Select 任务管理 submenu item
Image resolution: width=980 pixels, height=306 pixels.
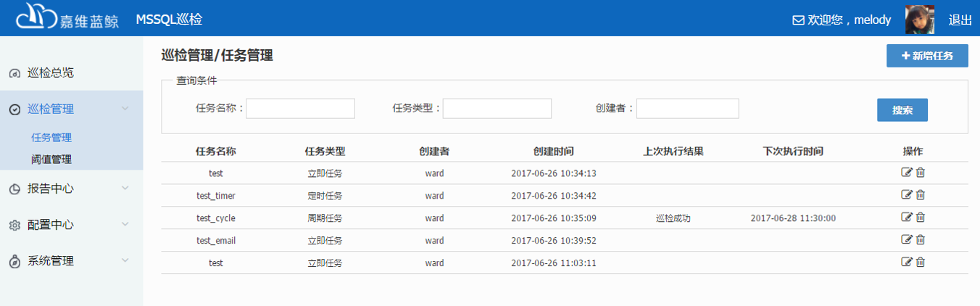51,137
